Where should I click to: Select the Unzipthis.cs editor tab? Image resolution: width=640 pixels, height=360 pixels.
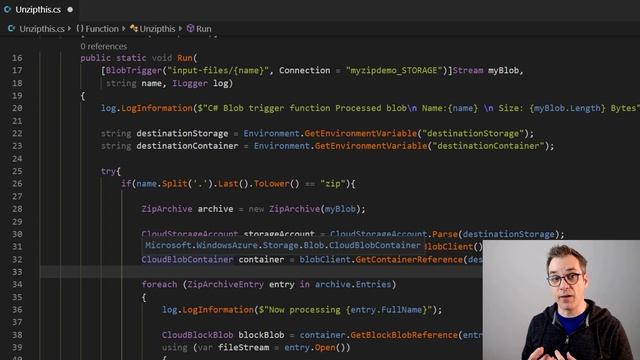click(x=39, y=9)
